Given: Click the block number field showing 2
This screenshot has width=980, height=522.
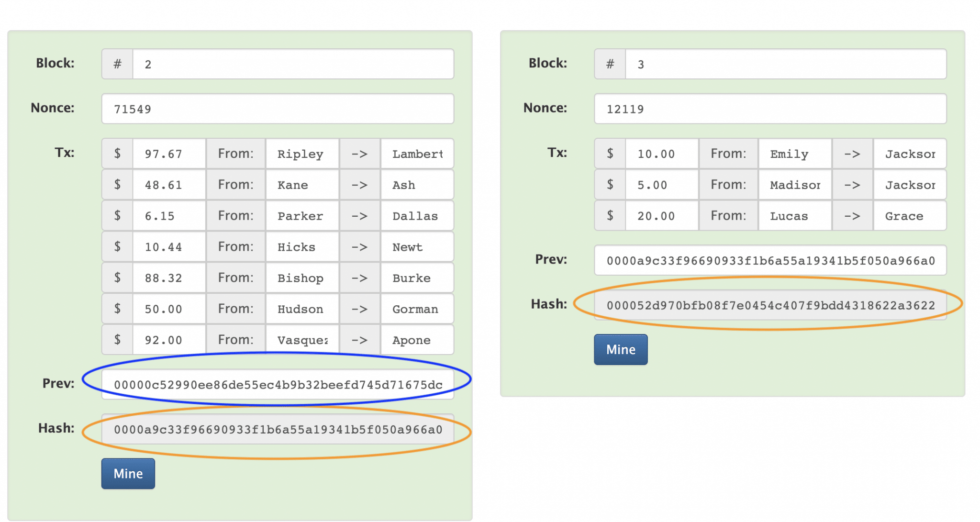Looking at the screenshot, I should tap(292, 64).
